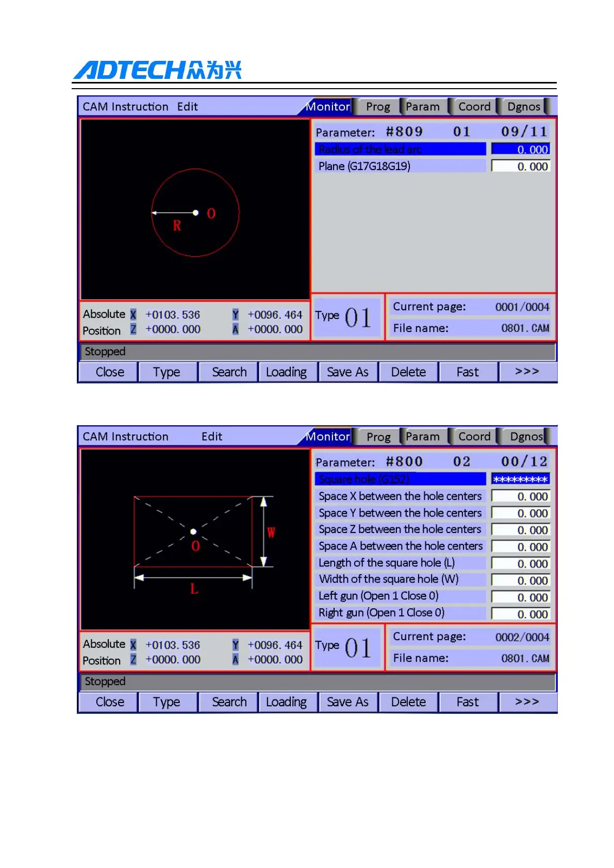This screenshot has height=868, width=614.
Task: Click the 'Stopped' status bar in top screen
Action: [318, 352]
